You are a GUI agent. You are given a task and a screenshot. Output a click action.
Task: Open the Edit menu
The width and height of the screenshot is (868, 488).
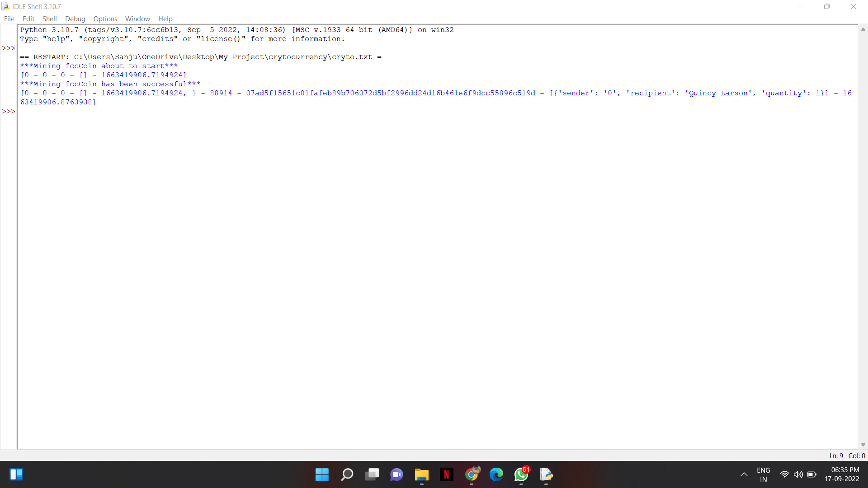click(x=28, y=19)
